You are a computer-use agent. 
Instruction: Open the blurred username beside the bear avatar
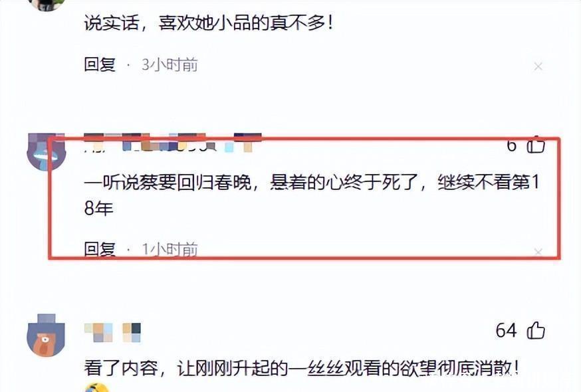112,332
